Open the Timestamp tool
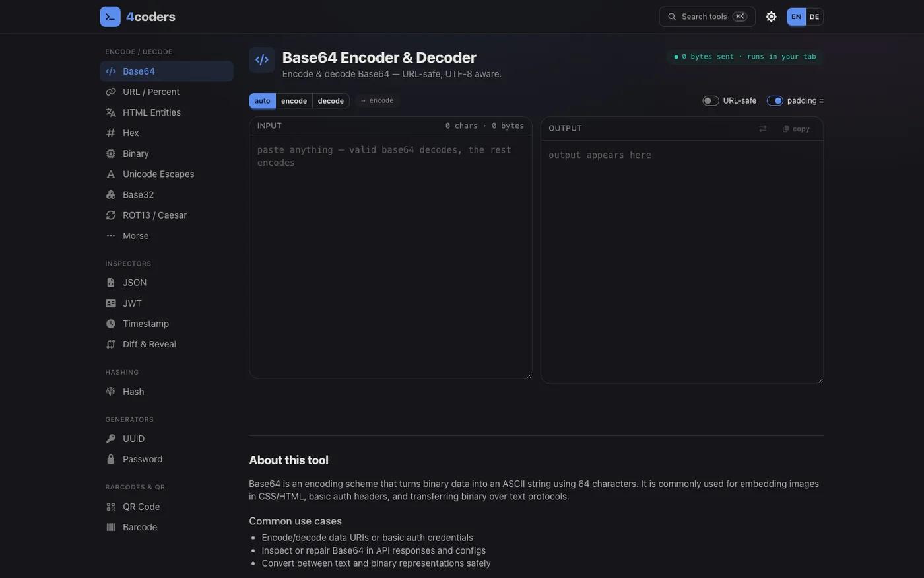The height and width of the screenshot is (578, 924). pyautogui.click(x=166, y=323)
